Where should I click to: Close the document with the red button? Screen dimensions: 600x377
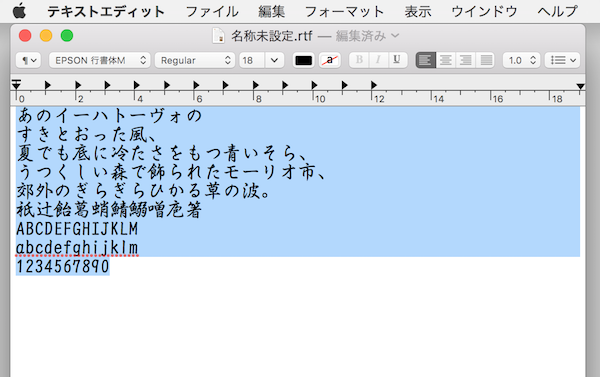25,36
